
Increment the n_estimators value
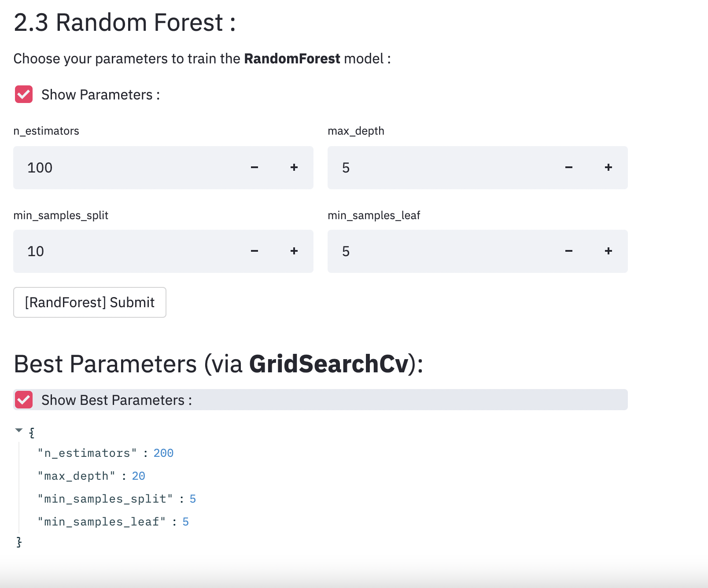pos(294,168)
